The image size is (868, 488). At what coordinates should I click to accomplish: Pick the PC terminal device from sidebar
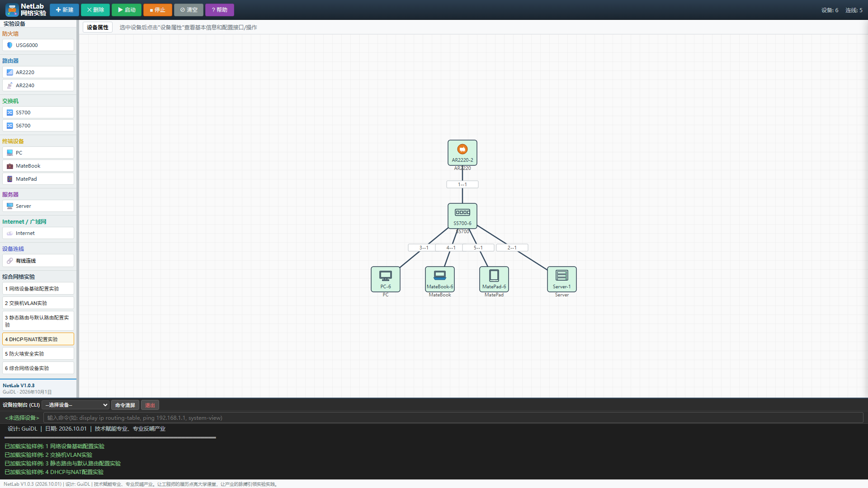click(38, 153)
